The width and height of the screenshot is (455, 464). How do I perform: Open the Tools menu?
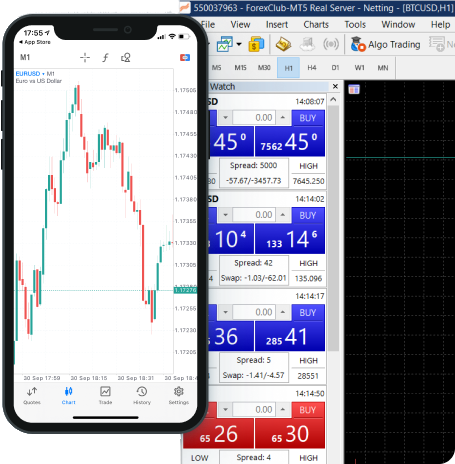point(355,25)
